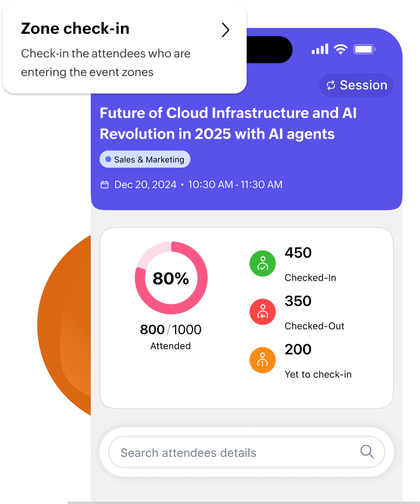Image resolution: width=420 pixels, height=504 pixels.
Task: Open the Zone check-in card
Action: pyautogui.click(x=116, y=49)
